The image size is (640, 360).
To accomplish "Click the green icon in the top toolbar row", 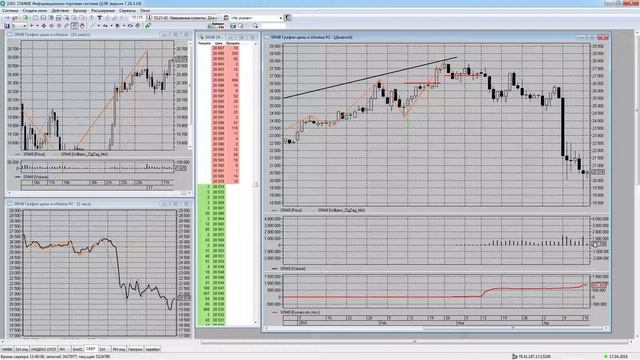I will (26, 18).
